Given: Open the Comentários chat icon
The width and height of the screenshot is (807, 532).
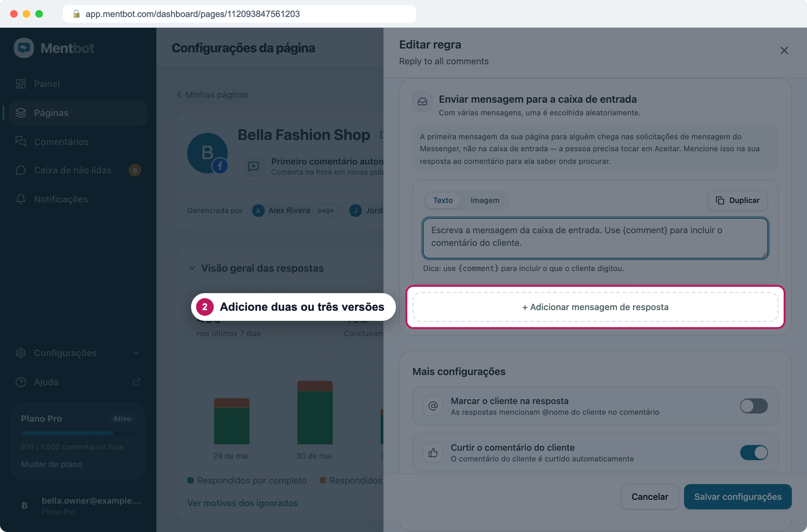Looking at the screenshot, I should coord(21,142).
